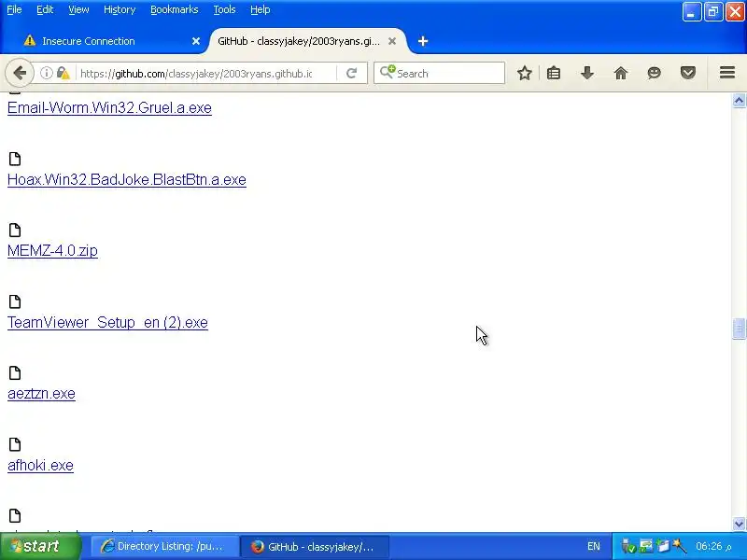Click the search engine magnifier icon

388,72
